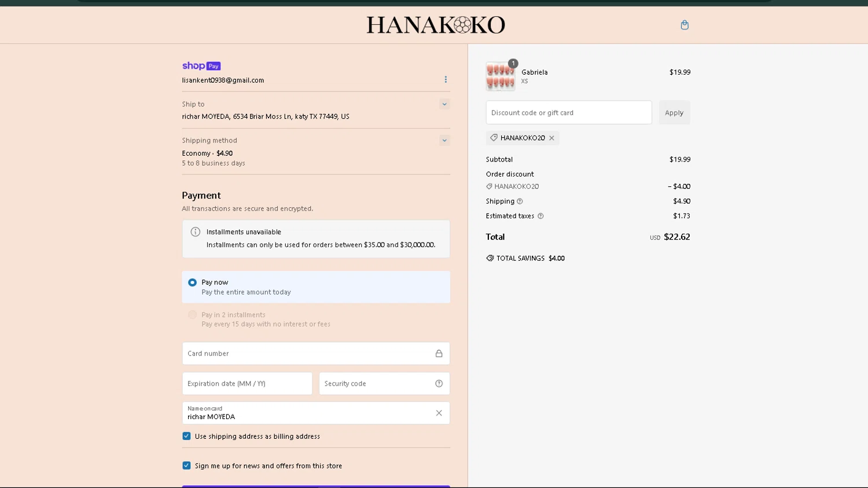
Task: Click the shipping address text richar MOYEDA
Action: pos(266,116)
